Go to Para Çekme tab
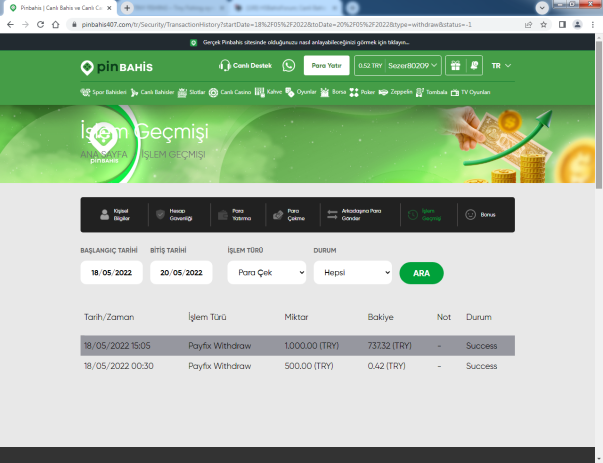 tap(287, 214)
